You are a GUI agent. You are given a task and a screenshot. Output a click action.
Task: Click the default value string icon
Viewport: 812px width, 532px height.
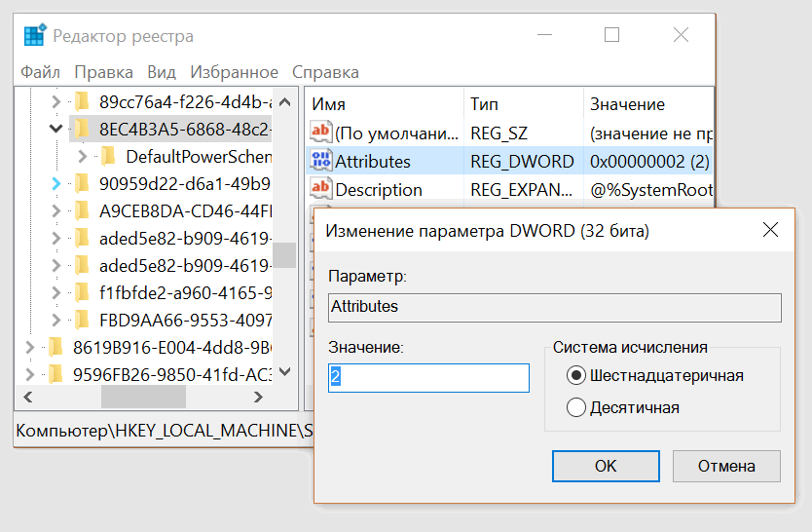(x=320, y=133)
